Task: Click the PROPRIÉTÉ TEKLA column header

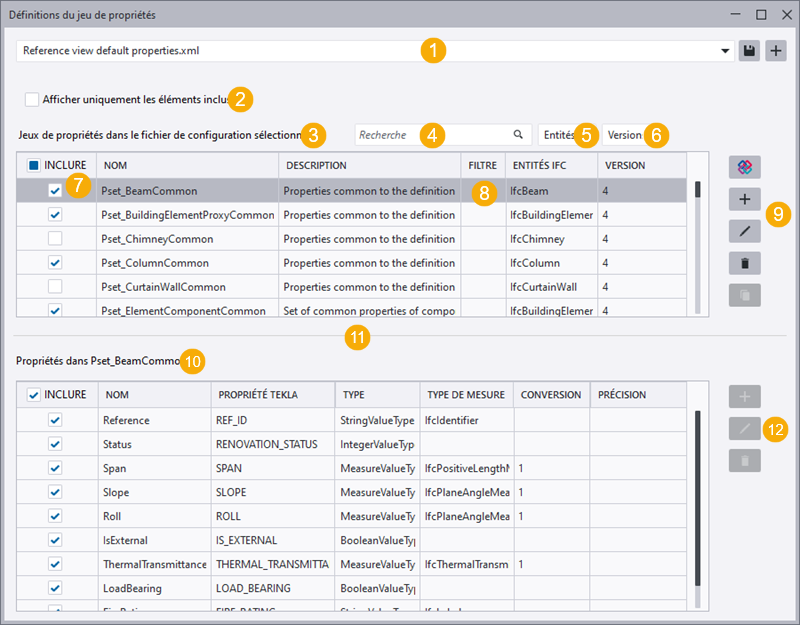Action: tap(270, 395)
